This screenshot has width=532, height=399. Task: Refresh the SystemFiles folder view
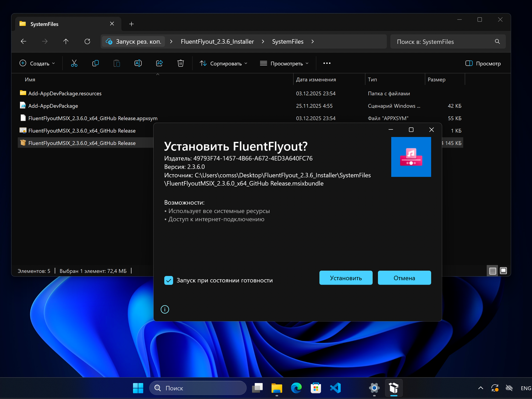point(87,41)
